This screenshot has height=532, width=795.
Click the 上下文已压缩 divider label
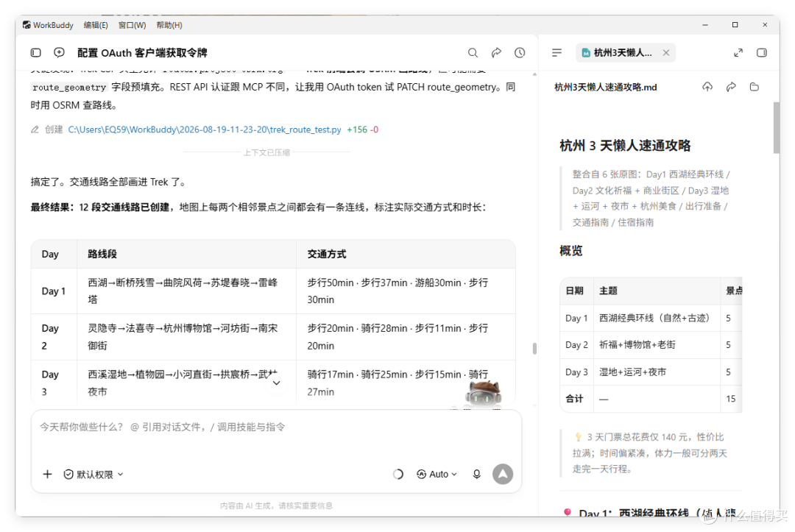266,152
